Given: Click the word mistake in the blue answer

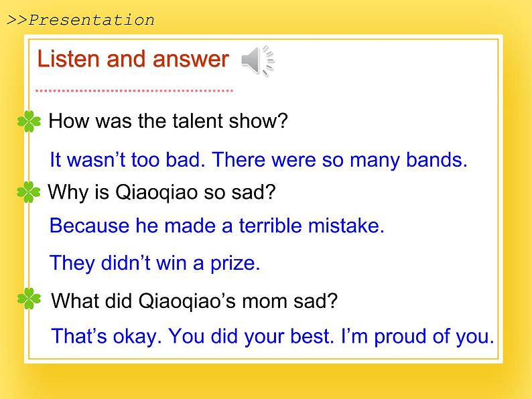Looking at the screenshot, I should [x=346, y=226].
